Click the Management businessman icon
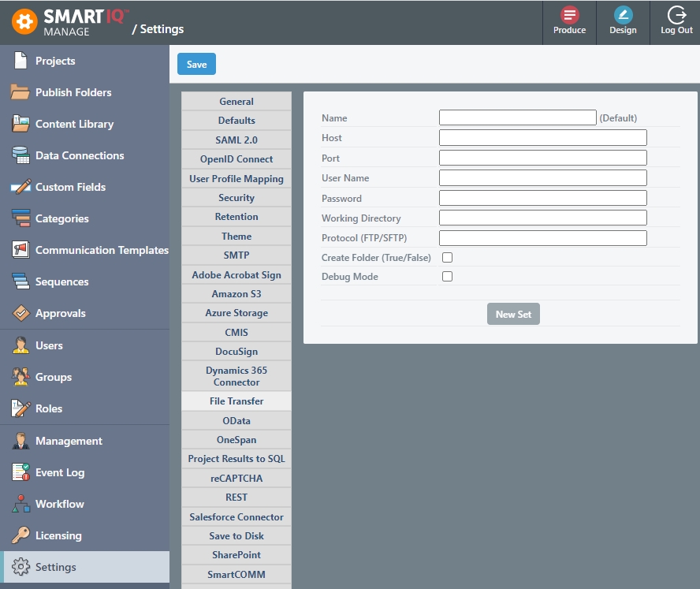Image resolution: width=700 pixels, height=589 pixels. click(20, 441)
